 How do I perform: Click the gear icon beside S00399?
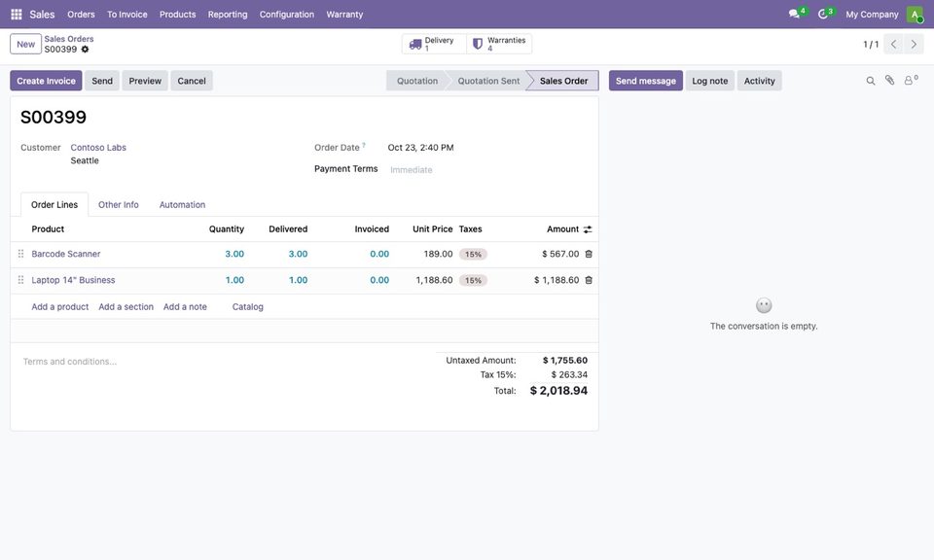click(86, 50)
